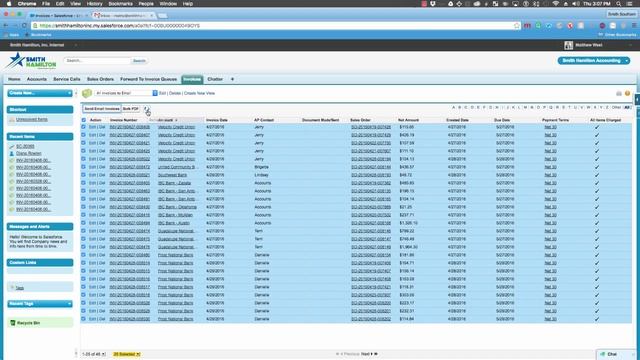The width and height of the screenshot is (640, 360).
Task: Uncheck the IBC Bank - McAllen row checkbox
Action: [x=84, y=215]
